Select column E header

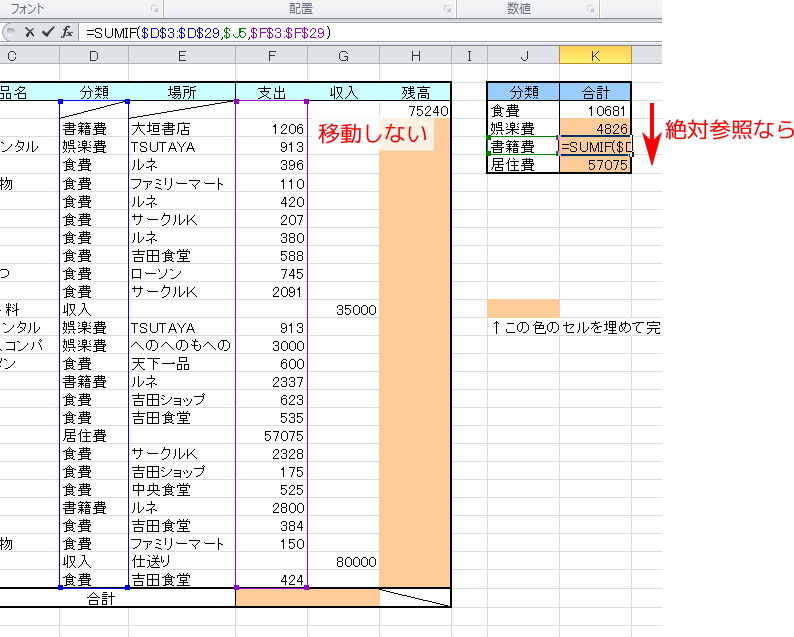tap(182, 56)
